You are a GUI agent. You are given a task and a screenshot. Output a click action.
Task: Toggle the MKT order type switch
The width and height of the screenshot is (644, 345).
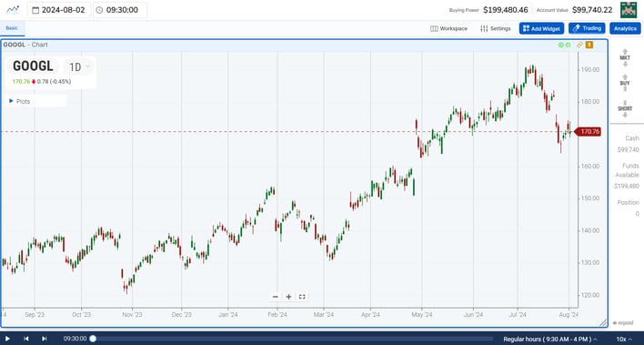[x=625, y=58]
